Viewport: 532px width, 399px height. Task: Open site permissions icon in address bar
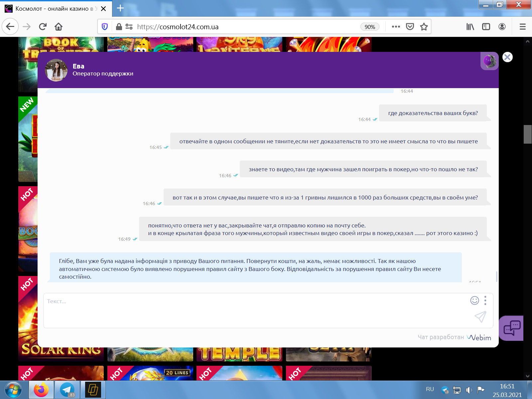click(x=129, y=27)
